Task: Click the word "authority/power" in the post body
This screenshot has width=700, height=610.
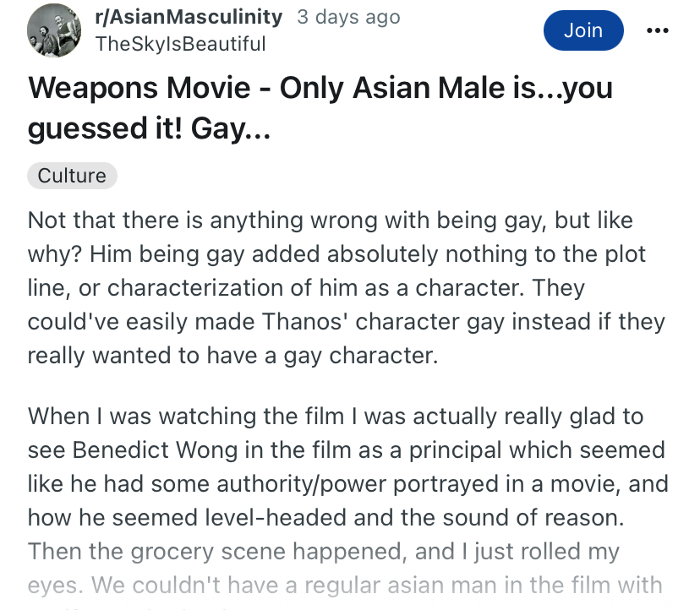Action: [x=290, y=484]
